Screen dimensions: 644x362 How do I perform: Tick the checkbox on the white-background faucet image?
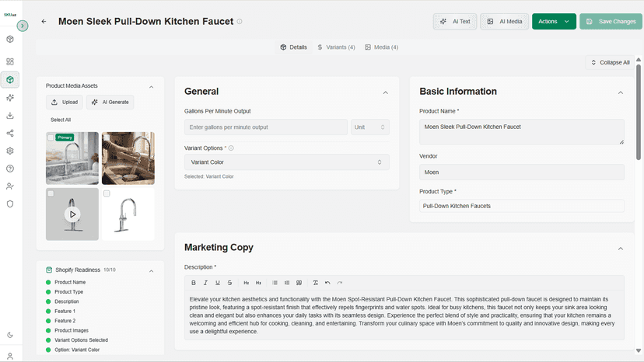tap(107, 193)
